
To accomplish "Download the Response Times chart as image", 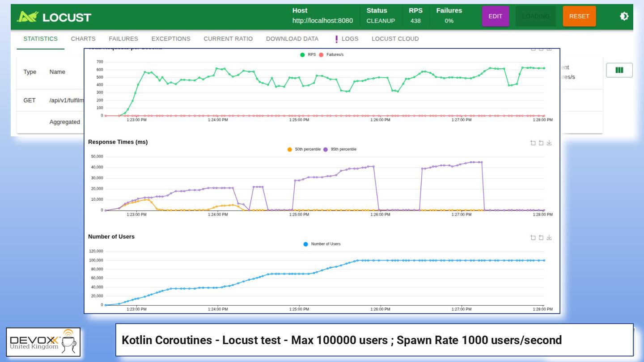I will point(549,143).
